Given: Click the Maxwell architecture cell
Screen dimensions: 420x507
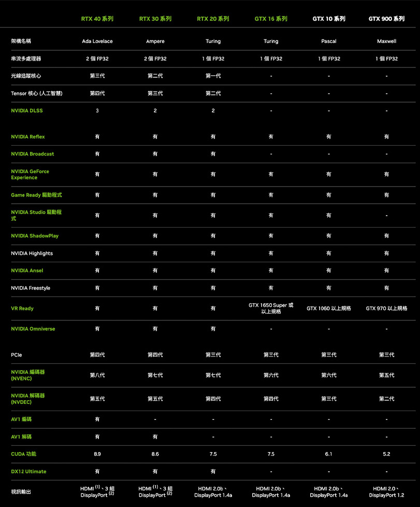Looking at the screenshot, I should click(386, 41).
